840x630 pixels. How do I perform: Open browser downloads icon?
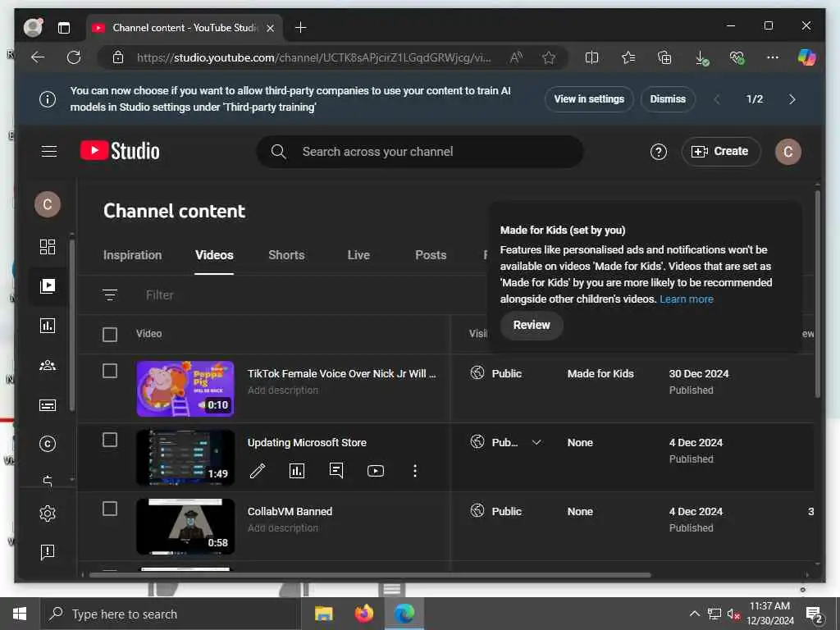coord(701,58)
